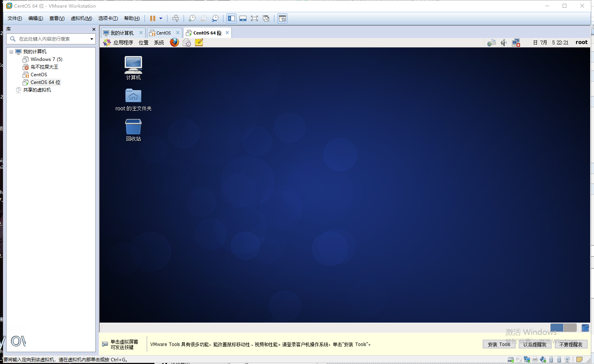The image size is (594, 364).
Task: Click the 不要提醒我 button
Action: (571, 344)
